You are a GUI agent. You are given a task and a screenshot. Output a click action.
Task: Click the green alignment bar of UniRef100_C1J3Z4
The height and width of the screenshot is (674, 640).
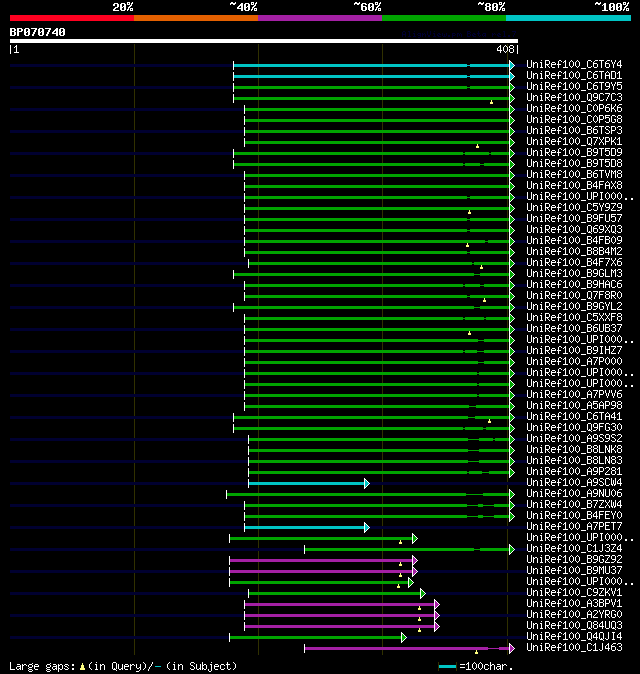tap(407, 549)
